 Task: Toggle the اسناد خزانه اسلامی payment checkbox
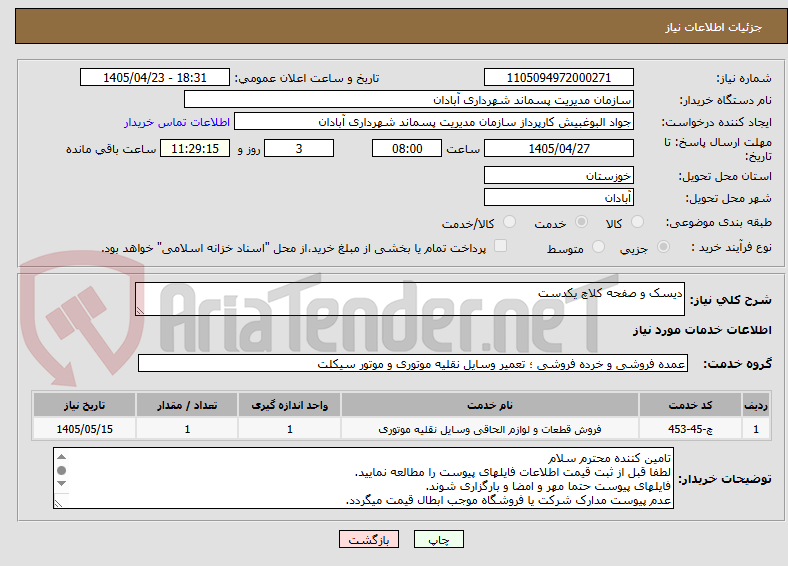(500, 246)
